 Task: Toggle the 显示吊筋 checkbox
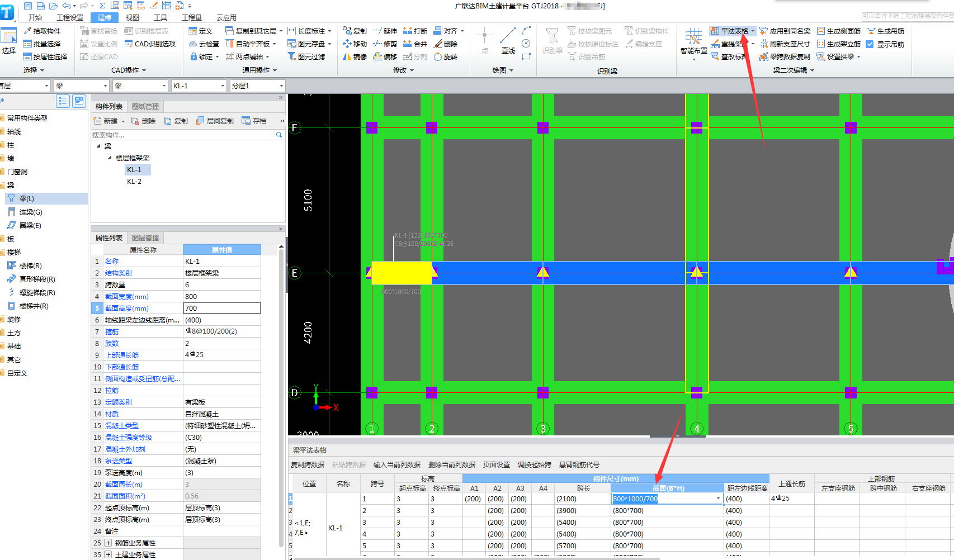pos(870,44)
